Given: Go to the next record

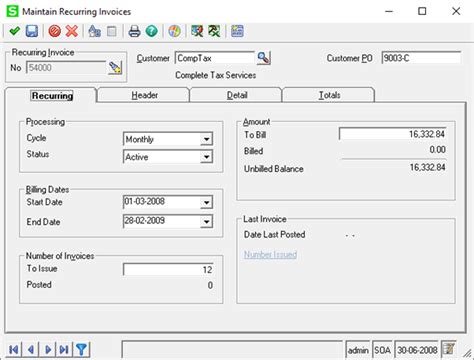Looking at the screenshot, I should click(48, 349).
